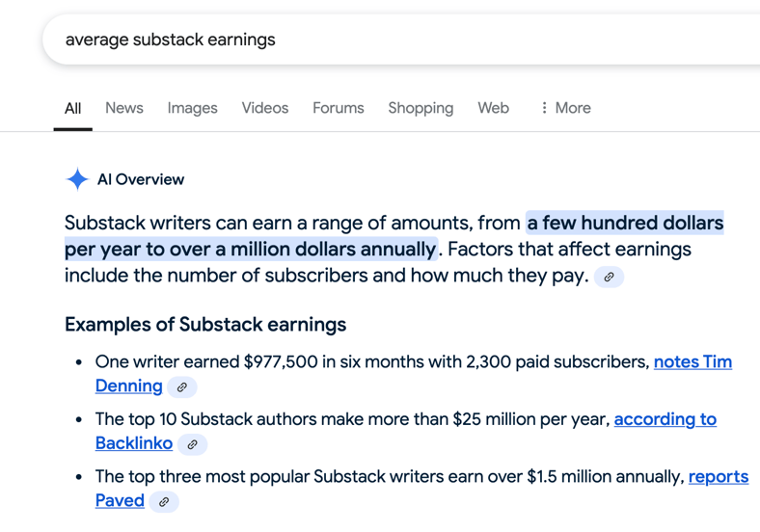Image resolution: width=760 pixels, height=532 pixels.
Task: Click inside the search box with 'average substack earnings'
Action: pos(401,40)
